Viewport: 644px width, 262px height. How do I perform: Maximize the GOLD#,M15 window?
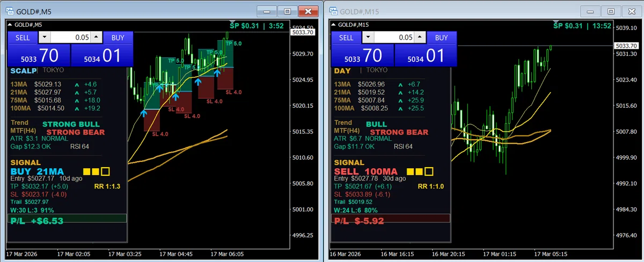(x=611, y=11)
